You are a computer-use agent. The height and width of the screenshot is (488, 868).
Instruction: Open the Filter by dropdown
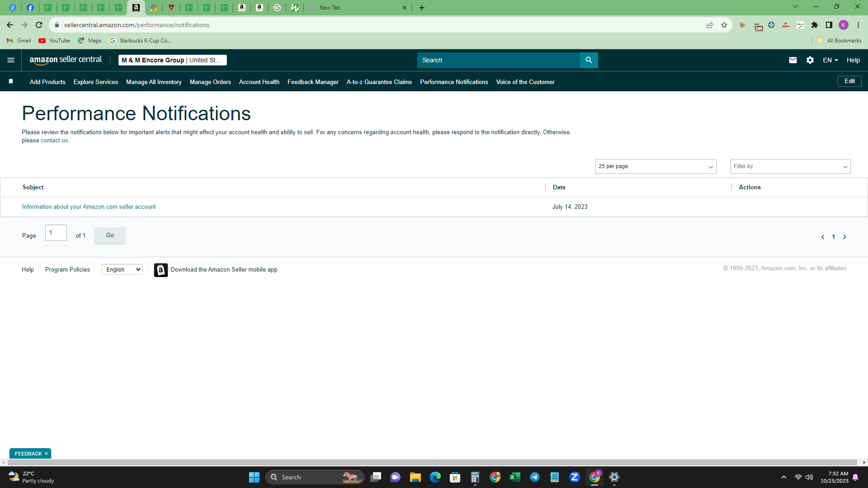pos(790,166)
